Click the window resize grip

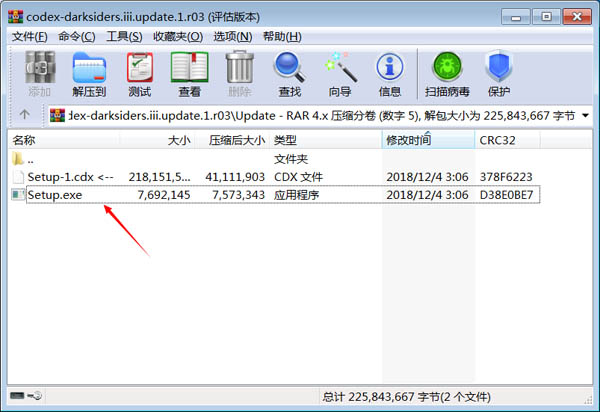[588, 399]
